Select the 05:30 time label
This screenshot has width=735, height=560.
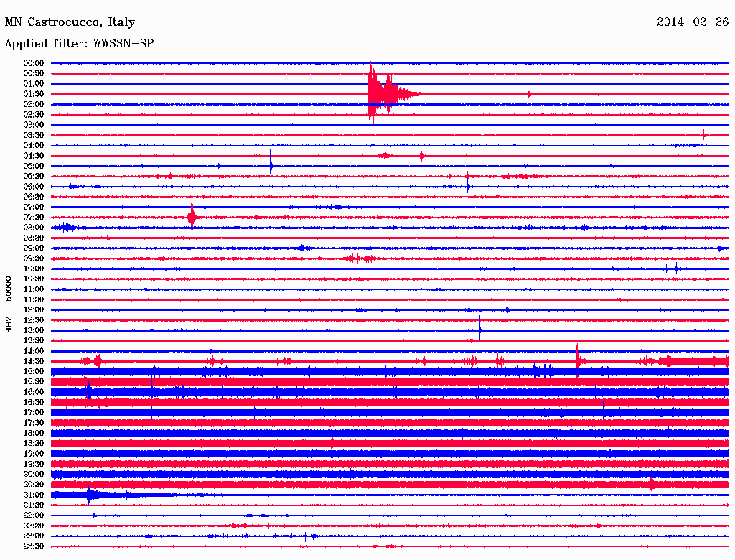(x=33, y=177)
